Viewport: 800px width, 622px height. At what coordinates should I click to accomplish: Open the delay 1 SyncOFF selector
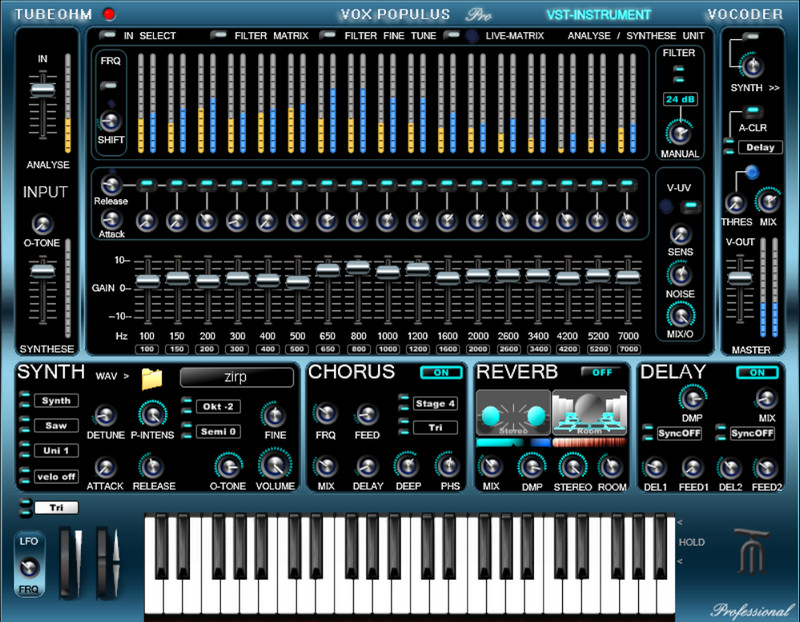[679, 433]
